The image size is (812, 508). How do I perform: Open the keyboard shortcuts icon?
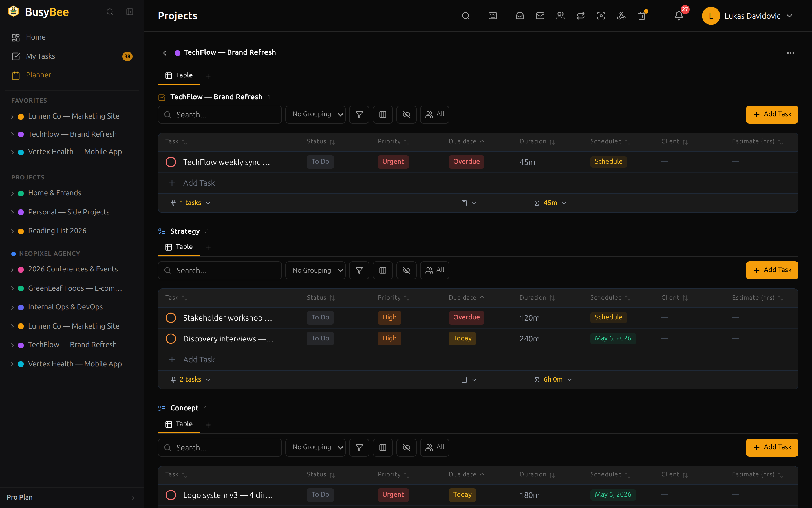(493, 16)
